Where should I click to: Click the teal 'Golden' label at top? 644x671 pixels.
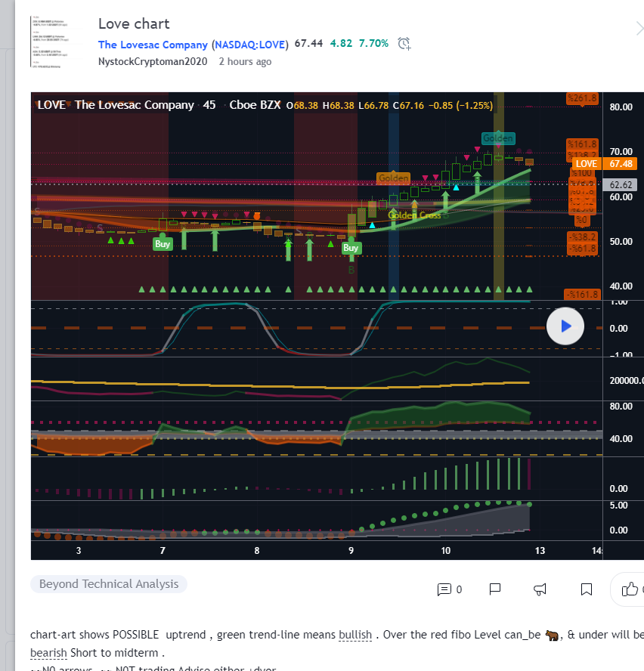tap(498, 138)
